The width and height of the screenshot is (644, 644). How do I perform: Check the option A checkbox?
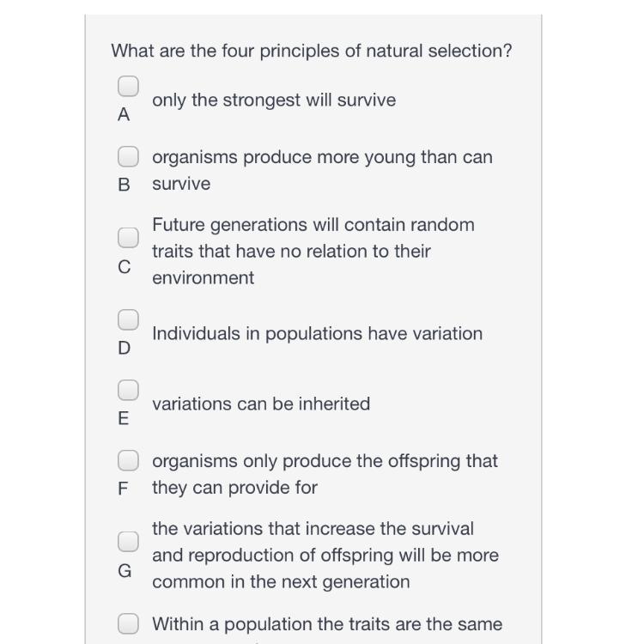128,86
